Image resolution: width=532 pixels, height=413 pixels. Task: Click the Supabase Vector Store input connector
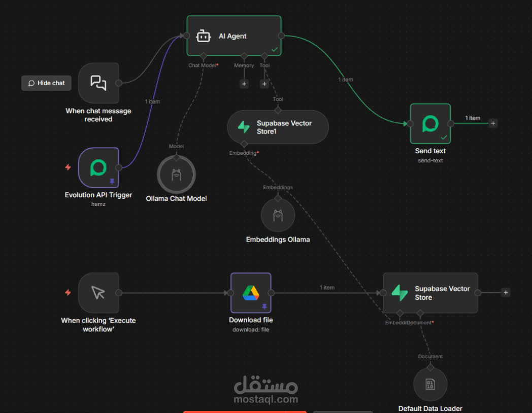(x=383, y=293)
